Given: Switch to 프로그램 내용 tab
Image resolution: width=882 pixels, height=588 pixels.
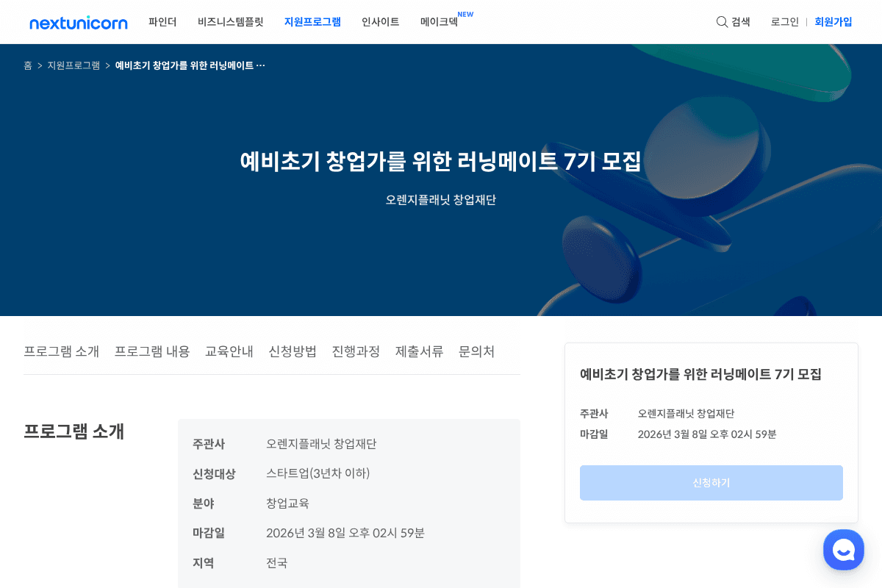Looking at the screenshot, I should [152, 351].
